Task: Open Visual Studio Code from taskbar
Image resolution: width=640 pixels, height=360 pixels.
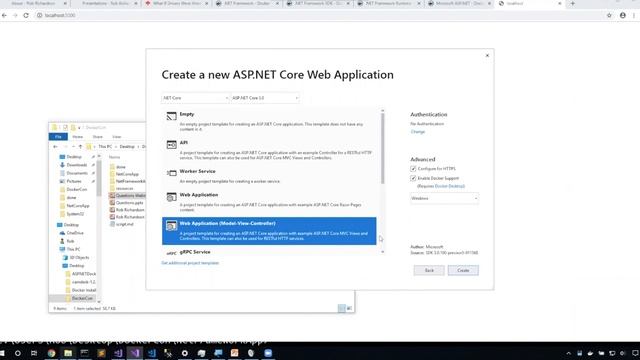Action: 151,353
